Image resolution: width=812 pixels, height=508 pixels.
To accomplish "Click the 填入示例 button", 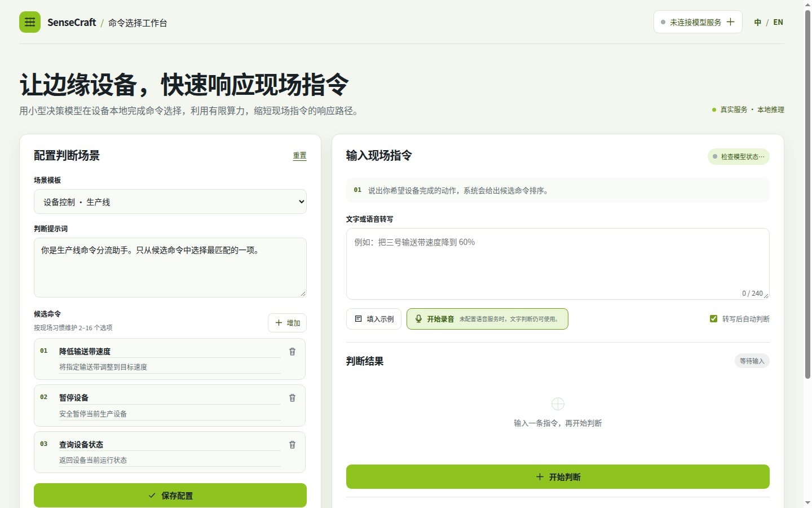I will click(x=374, y=319).
